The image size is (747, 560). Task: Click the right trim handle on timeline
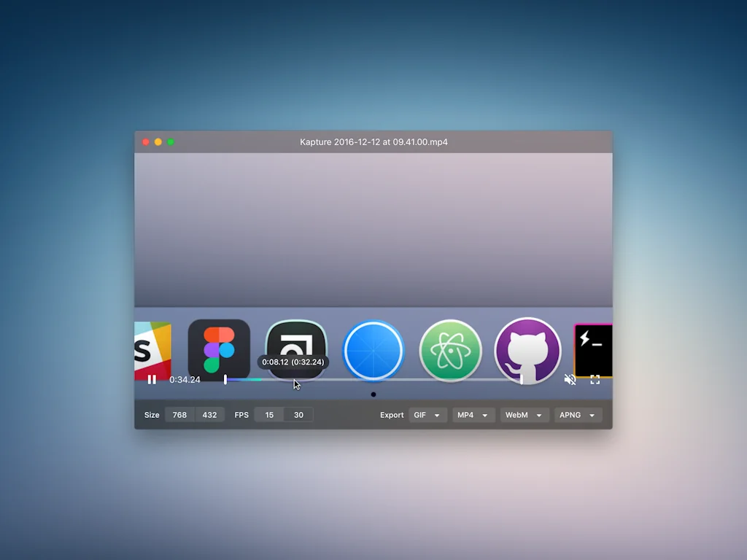[521, 380]
